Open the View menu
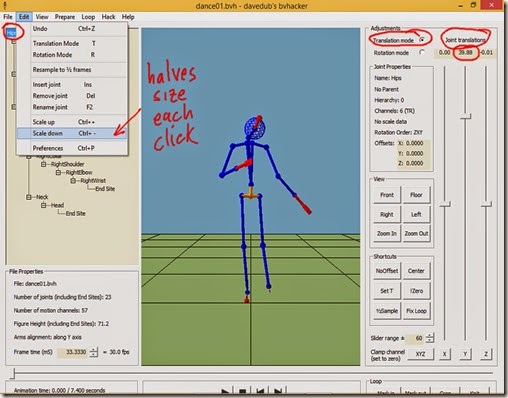The height and width of the screenshot is (398, 508). [x=42, y=17]
